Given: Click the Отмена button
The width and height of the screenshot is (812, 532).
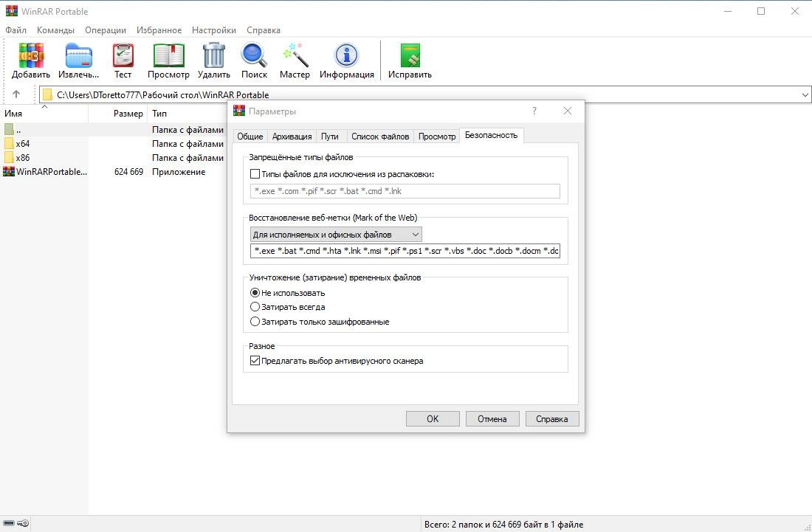Looking at the screenshot, I should click(x=492, y=418).
